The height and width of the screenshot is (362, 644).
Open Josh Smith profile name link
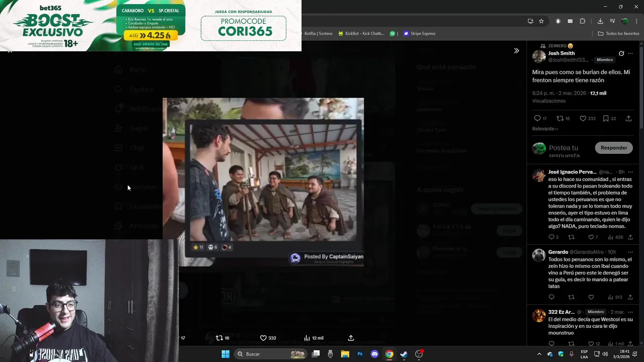tap(561, 53)
